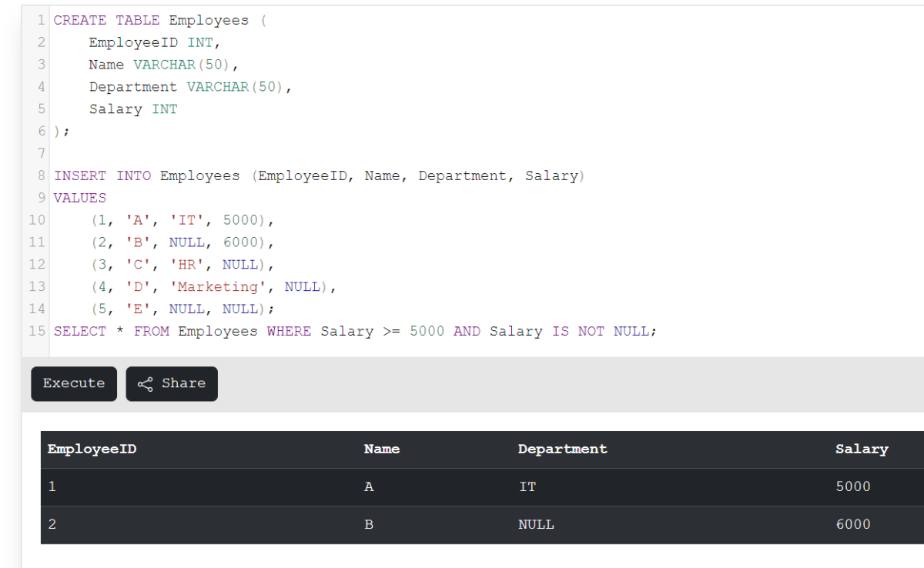This screenshot has width=924, height=568.
Task: Click the NULL value in employee B's row
Action: (536, 524)
